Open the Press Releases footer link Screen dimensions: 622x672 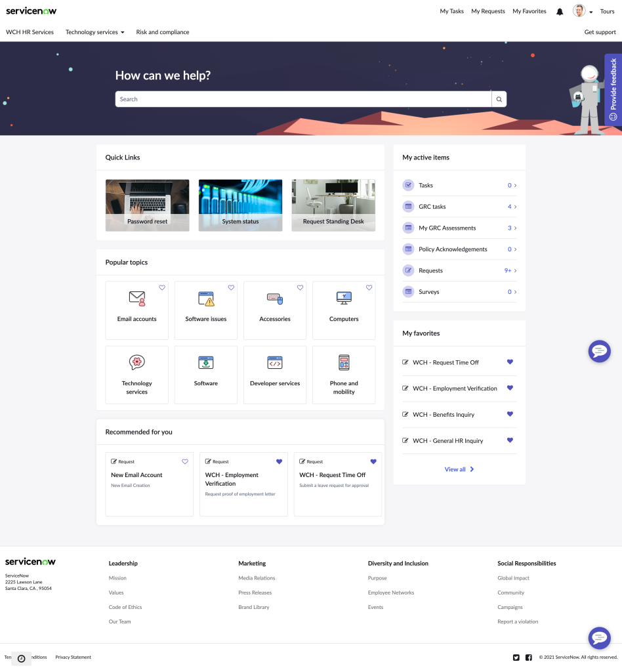click(255, 593)
